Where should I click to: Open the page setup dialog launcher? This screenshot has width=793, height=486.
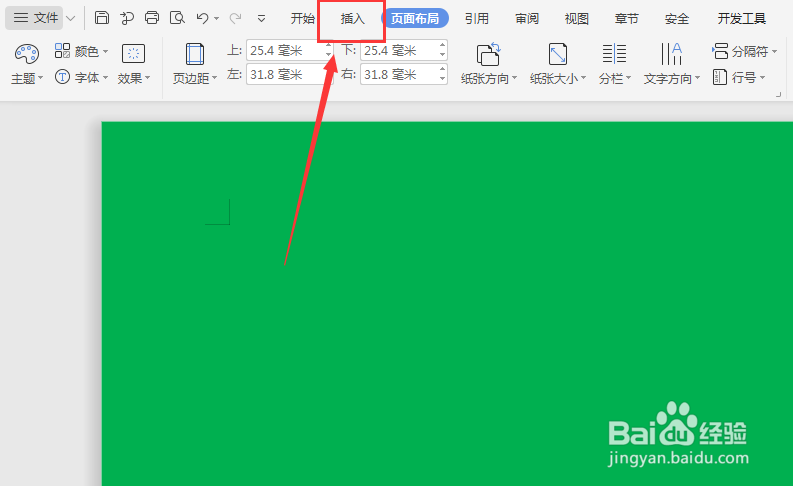779,95
